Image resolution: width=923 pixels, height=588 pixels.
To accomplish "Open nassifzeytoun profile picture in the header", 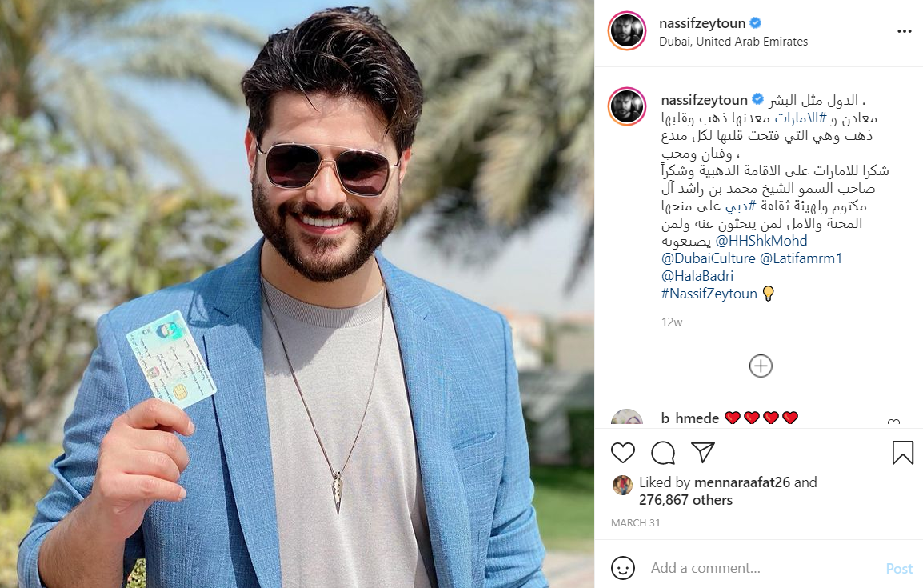I will (627, 30).
